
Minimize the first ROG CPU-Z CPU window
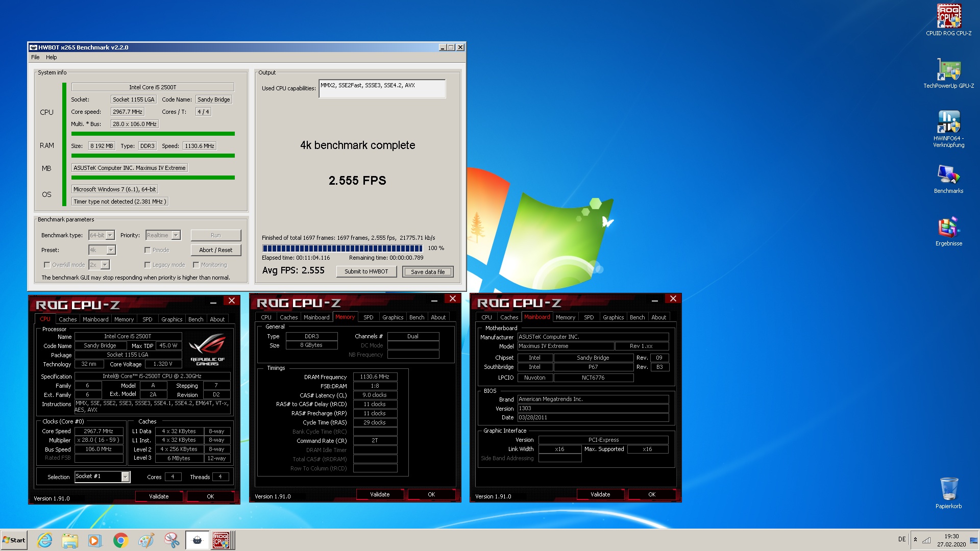[x=213, y=303]
